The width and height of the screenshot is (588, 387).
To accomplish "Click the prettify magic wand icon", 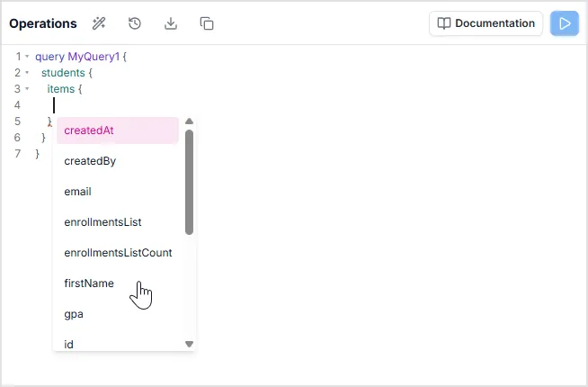I will click(x=99, y=23).
